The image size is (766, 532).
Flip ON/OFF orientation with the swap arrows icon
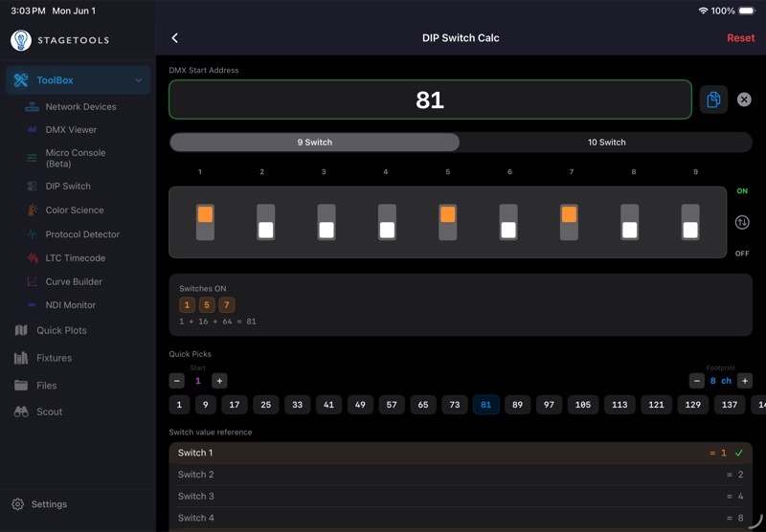coord(742,223)
